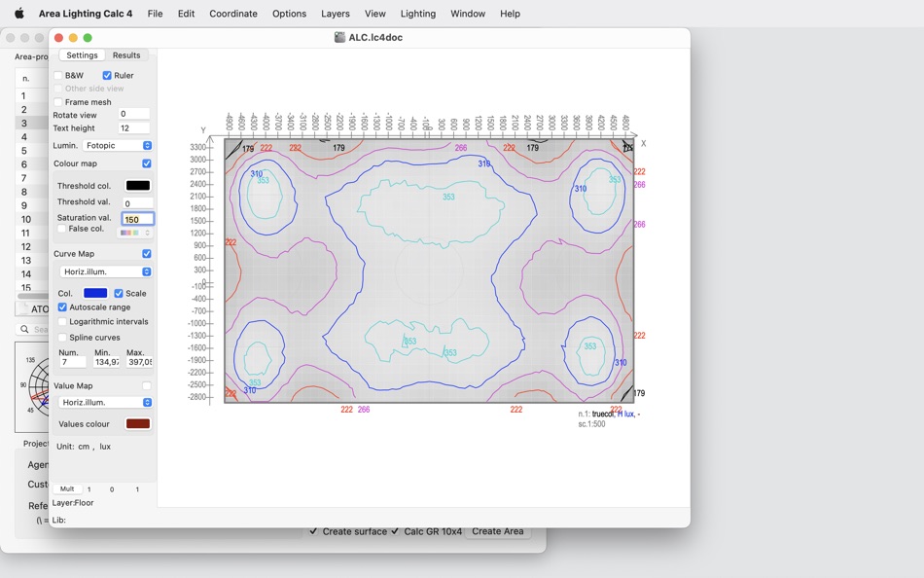The height and width of the screenshot is (578, 924).
Task: Open the Lighting menu
Action: click(418, 14)
